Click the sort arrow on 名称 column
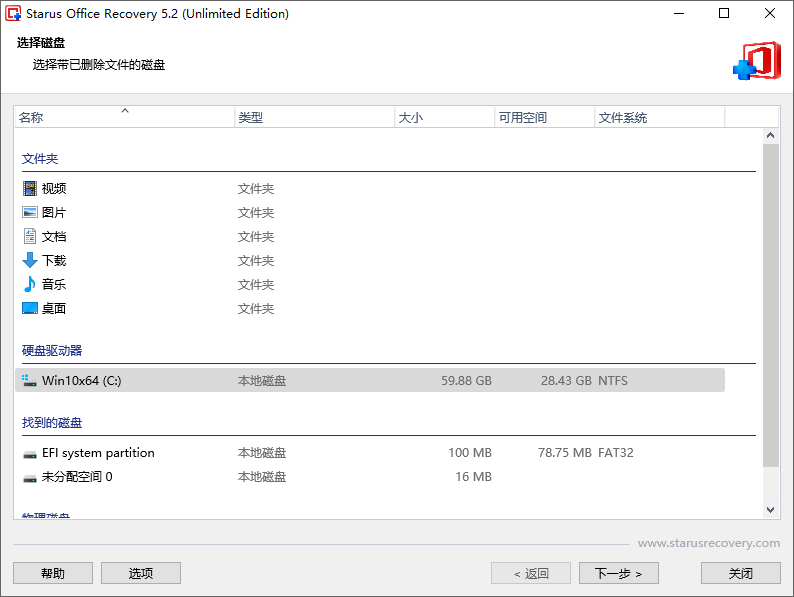Image resolution: width=794 pixels, height=597 pixels. (x=125, y=110)
